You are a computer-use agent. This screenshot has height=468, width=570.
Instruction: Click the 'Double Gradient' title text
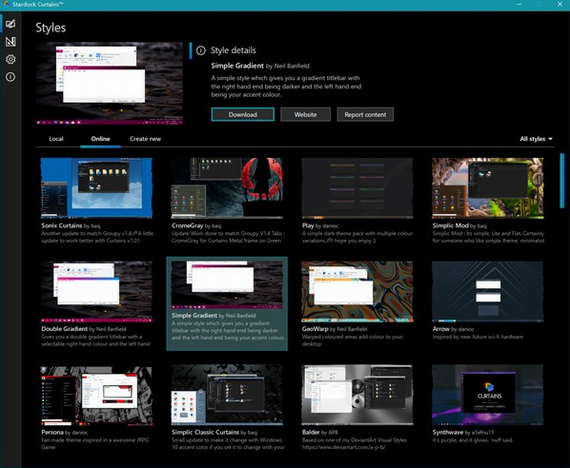[64, 329]
